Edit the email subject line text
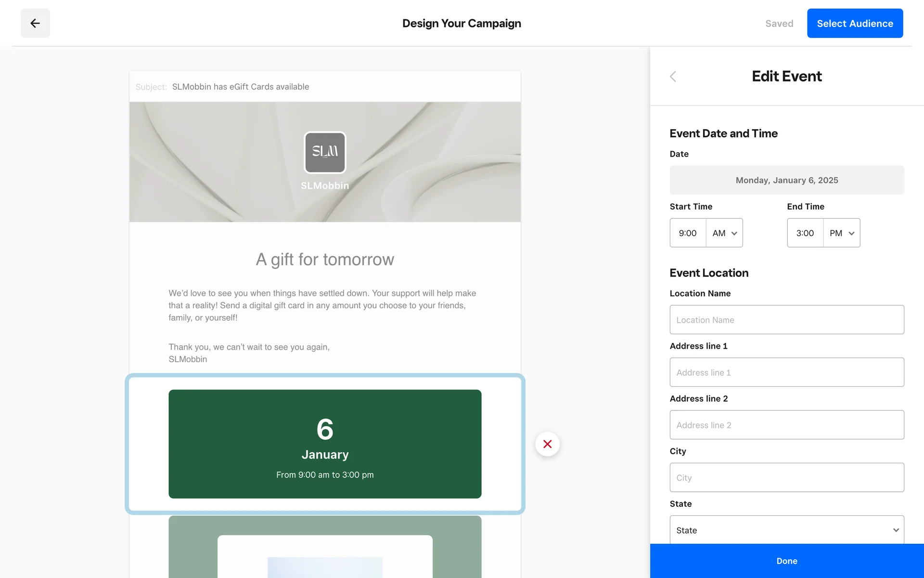The width and height of the screenshot is (924, 578). point(241,87)
